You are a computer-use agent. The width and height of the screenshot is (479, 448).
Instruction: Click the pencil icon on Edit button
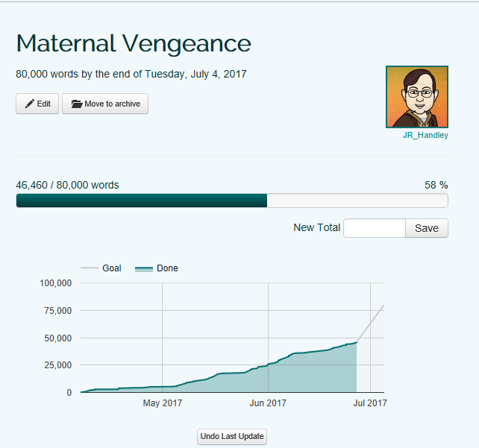[30, 104]
